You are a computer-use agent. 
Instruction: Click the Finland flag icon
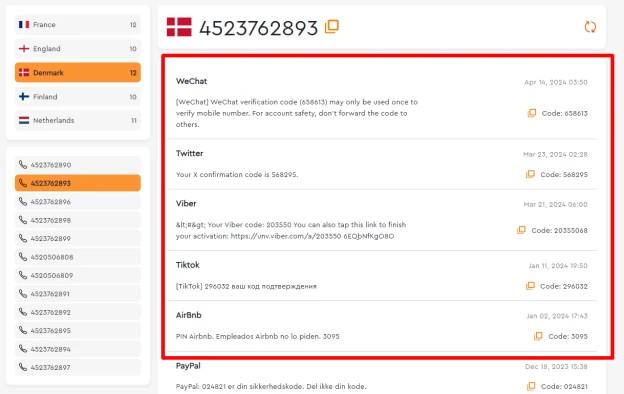pos(24,96)
